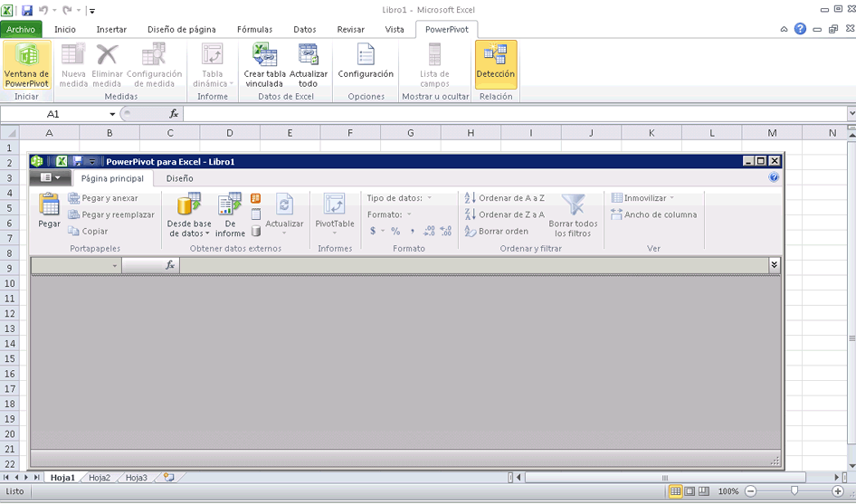Viewport: 856px width, 504px height.
Task: Click Actualizar in PowerPivot window
Action: [284, 214]
